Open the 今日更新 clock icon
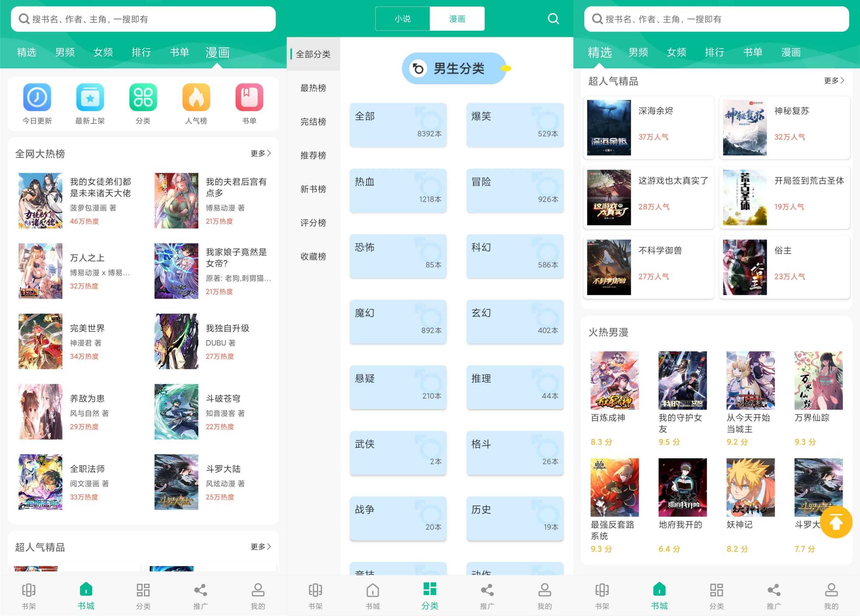860x616 pixels. (x=37, y=98)
